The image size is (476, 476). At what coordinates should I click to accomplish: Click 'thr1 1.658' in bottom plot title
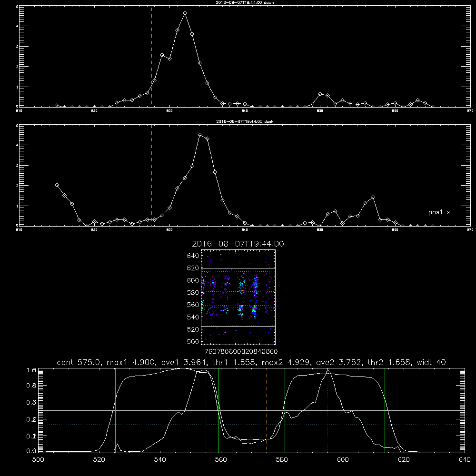(x=234, y=362)
